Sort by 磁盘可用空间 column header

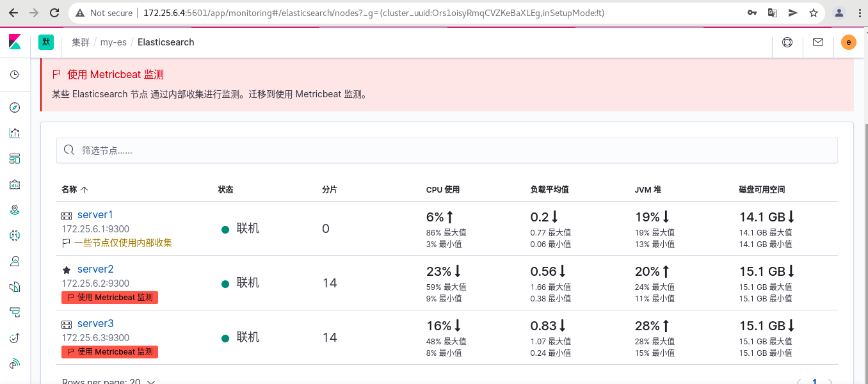click(762, 189)
